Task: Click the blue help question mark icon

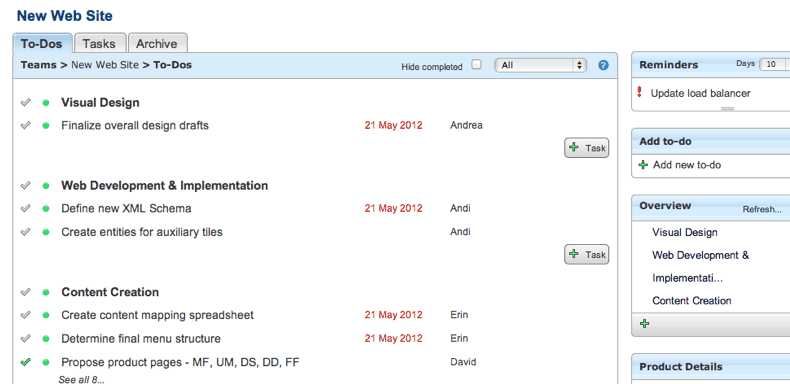Action: (603, 66)
